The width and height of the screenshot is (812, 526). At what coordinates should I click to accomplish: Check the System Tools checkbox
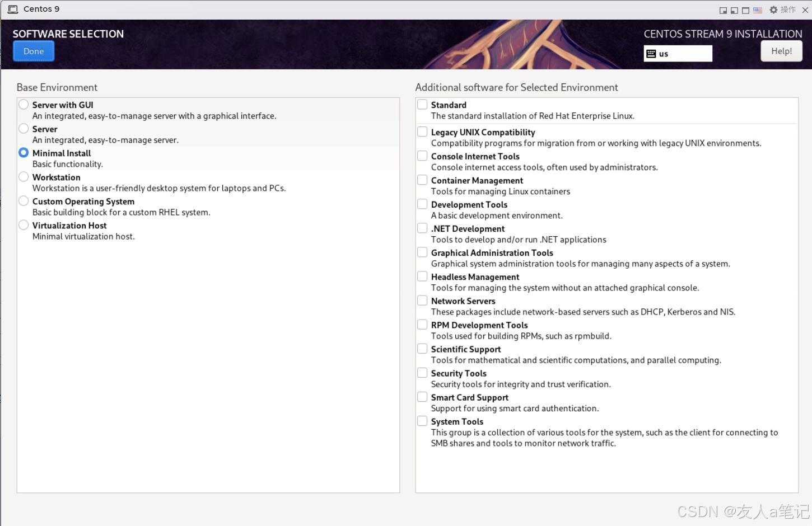422,421
